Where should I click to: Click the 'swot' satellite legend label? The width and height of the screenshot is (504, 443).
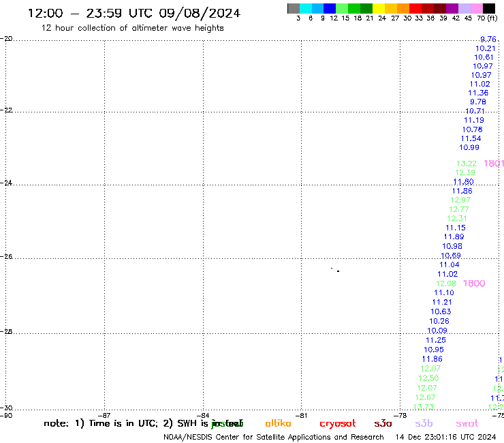tap(467, 423)
